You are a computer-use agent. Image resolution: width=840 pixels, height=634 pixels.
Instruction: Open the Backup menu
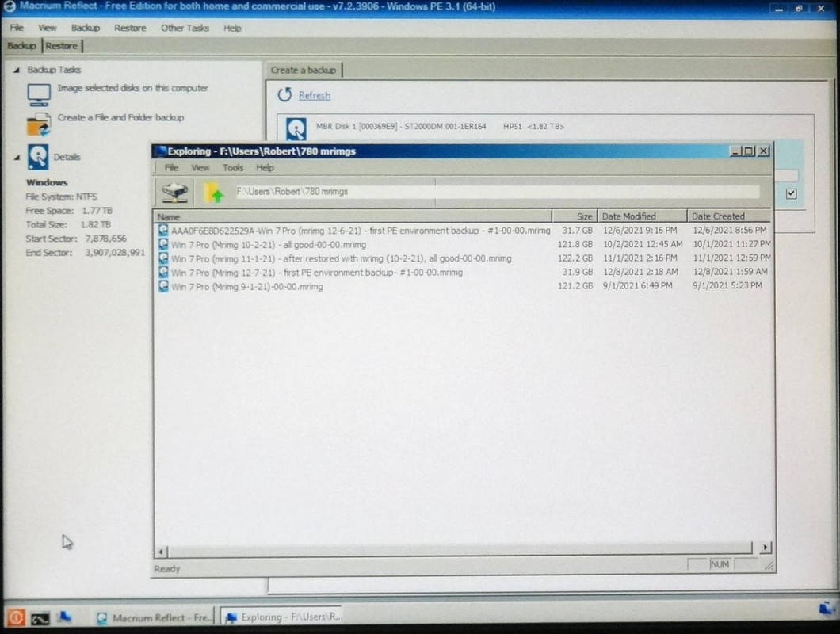click(85, 28)
